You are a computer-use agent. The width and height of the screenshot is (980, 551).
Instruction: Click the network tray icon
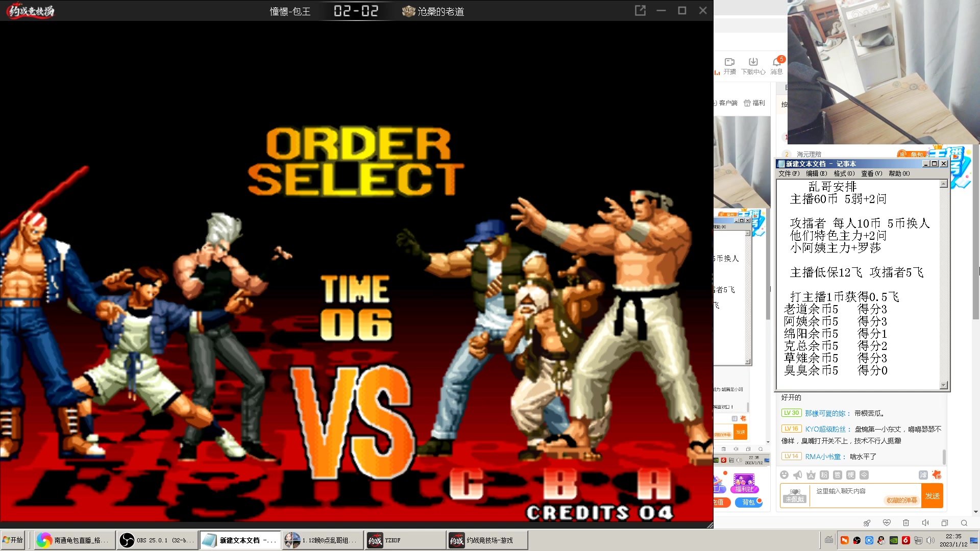point(918,540)
